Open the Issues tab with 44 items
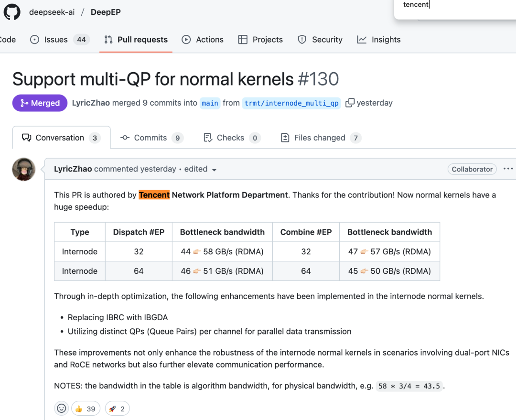This screenshot has height=420, width=516. (60, 40)
